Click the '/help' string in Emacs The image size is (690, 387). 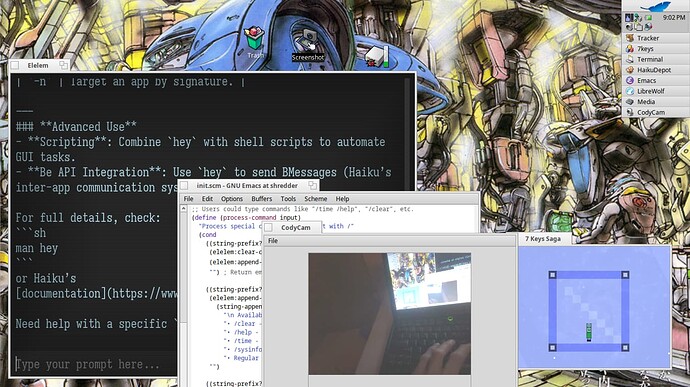click(243, 332)
